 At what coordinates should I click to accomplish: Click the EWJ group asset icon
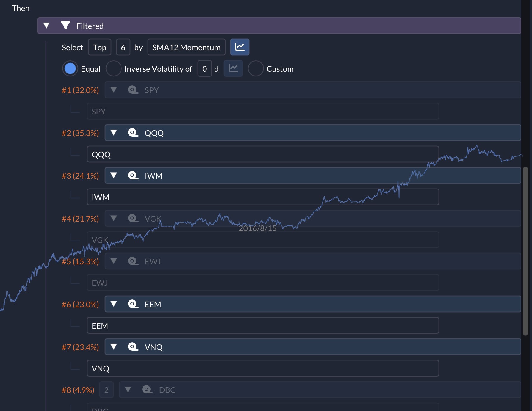pos(133,261)
